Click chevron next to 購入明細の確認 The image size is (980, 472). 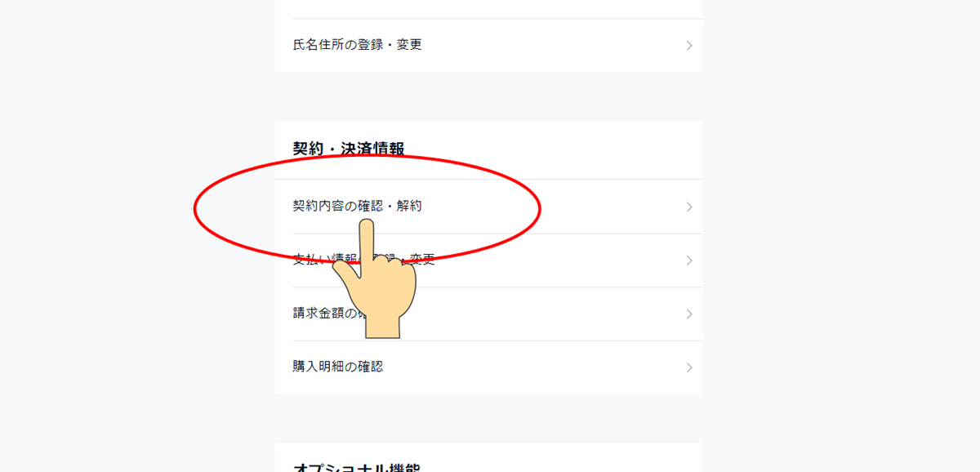[x=689, y=367]
